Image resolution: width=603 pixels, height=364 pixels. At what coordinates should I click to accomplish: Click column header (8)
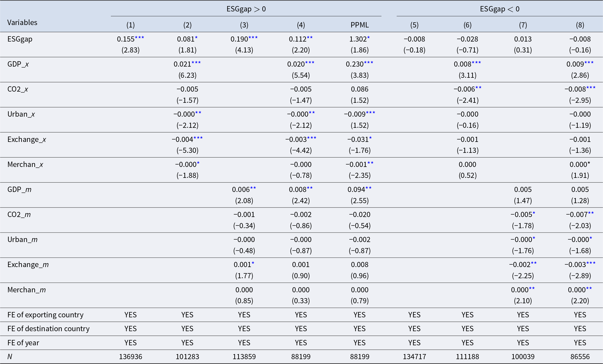point(580,25)
